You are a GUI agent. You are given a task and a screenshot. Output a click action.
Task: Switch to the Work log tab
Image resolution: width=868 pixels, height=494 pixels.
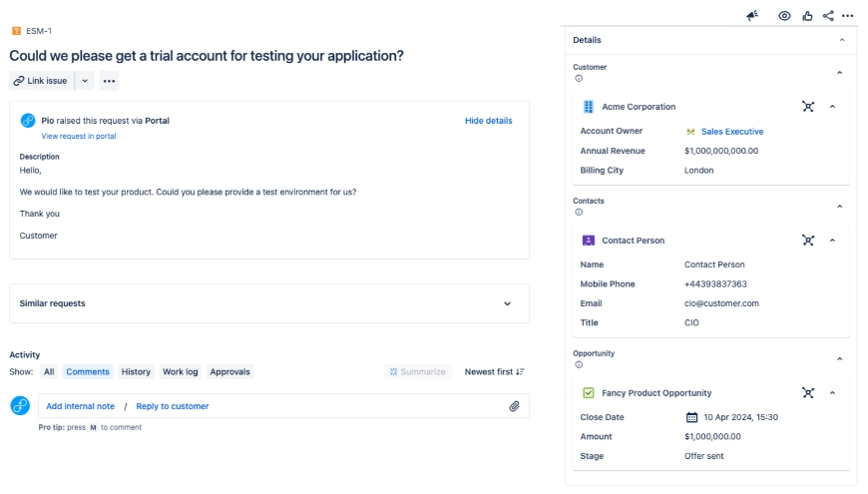(x=180, y=371)
